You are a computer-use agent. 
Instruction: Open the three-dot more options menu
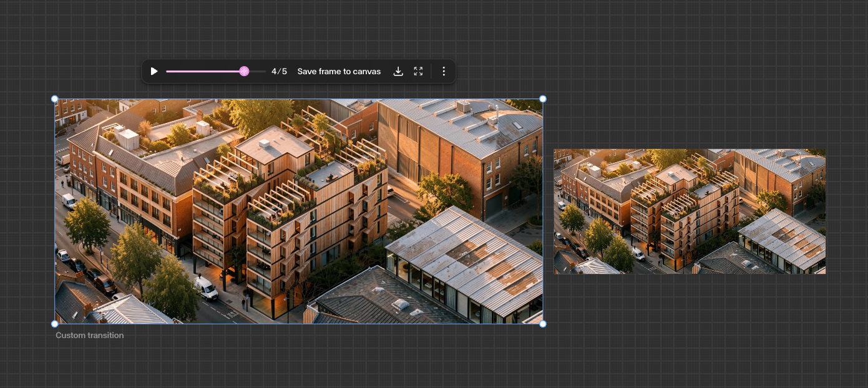444,71
